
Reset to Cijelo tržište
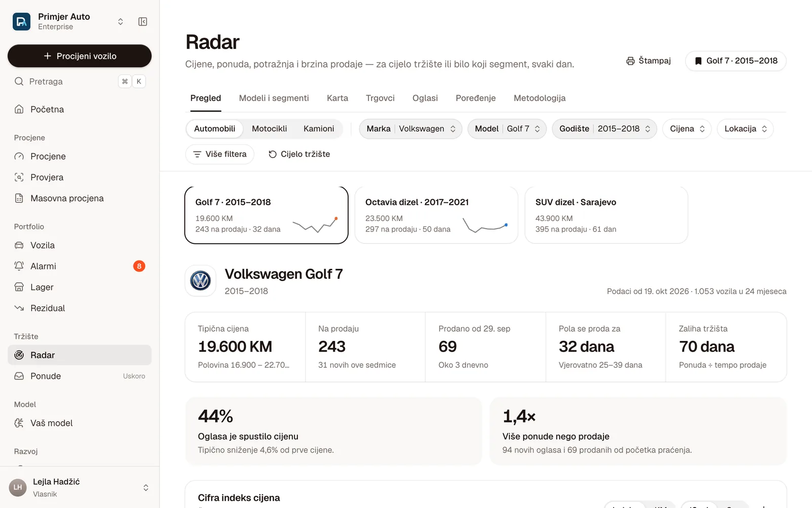coord(299,154)
